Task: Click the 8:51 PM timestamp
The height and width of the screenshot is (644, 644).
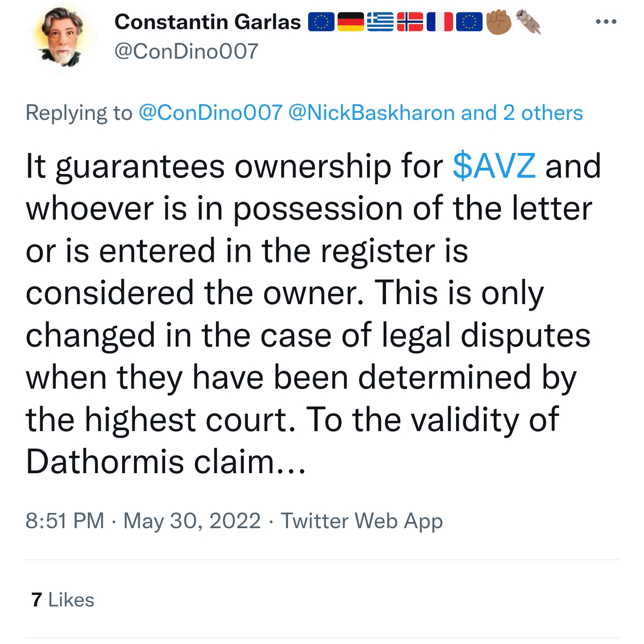Action: [x=65, y=521]
